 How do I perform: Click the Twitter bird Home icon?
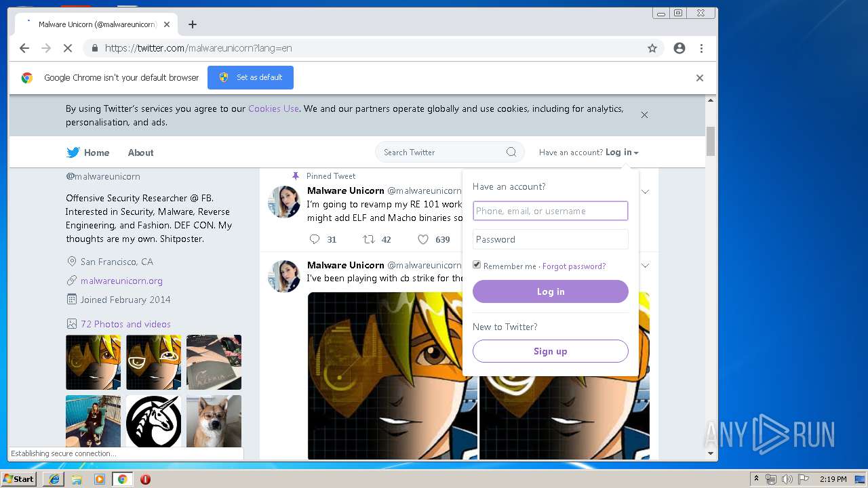pos(73,152)
